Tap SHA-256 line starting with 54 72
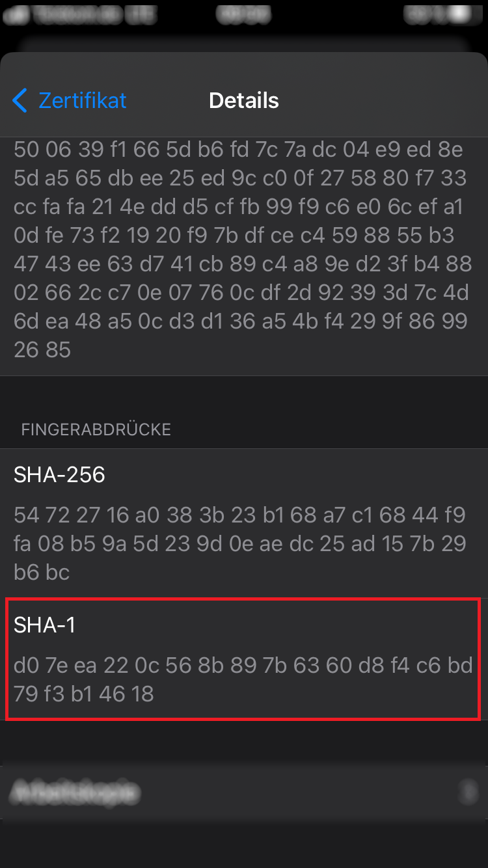488x868 pixels. [239, 515]
